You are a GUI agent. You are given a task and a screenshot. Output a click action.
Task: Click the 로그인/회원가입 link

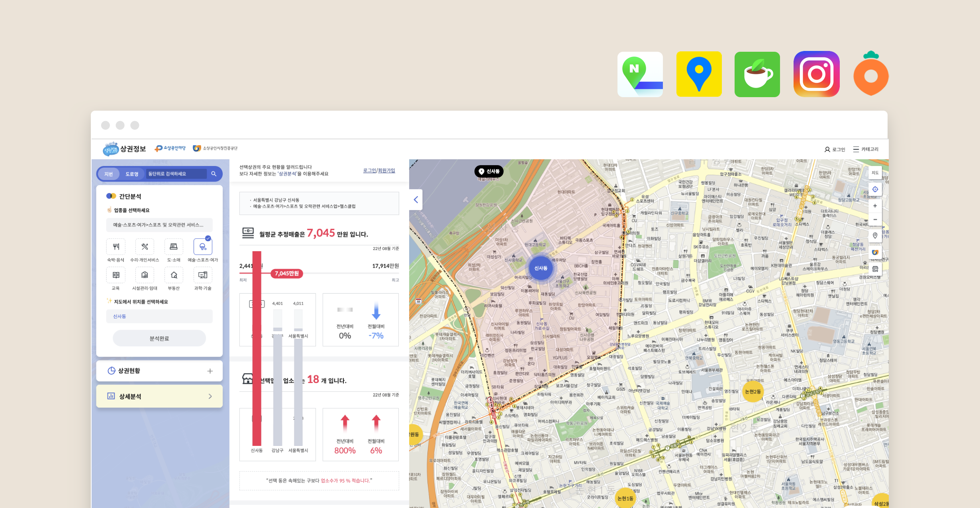click(379, 170)
